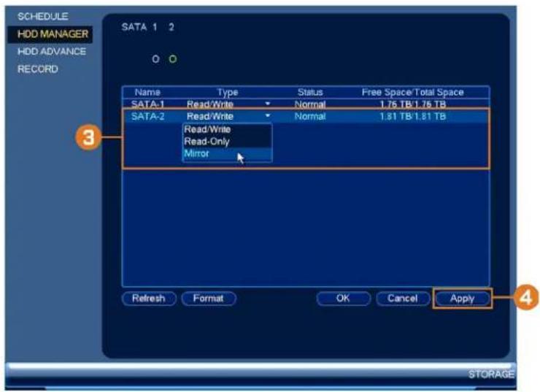Click the SATA 1 status indicator circle
The width and height of the screenshot is (540, 392).
pos(155,59)
